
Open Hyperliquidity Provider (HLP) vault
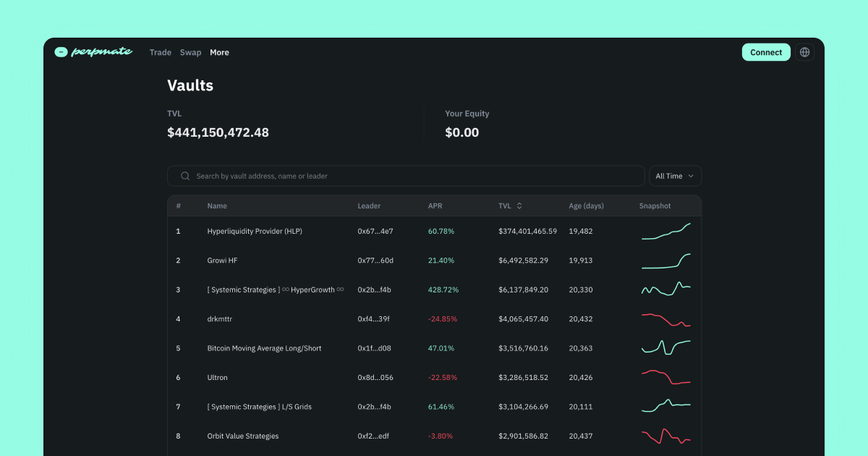(x=255, y=231)
